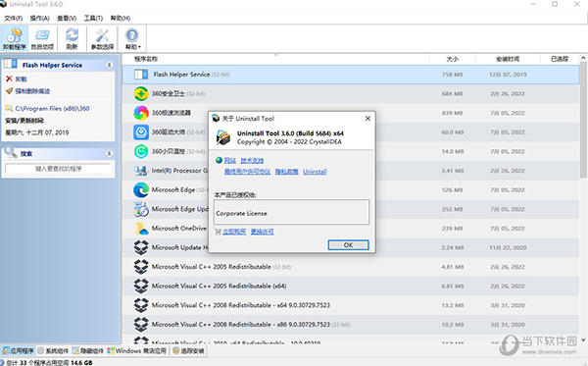
Task: Sort by Install Date column header (安装时间)
Action: pos(508,59)
